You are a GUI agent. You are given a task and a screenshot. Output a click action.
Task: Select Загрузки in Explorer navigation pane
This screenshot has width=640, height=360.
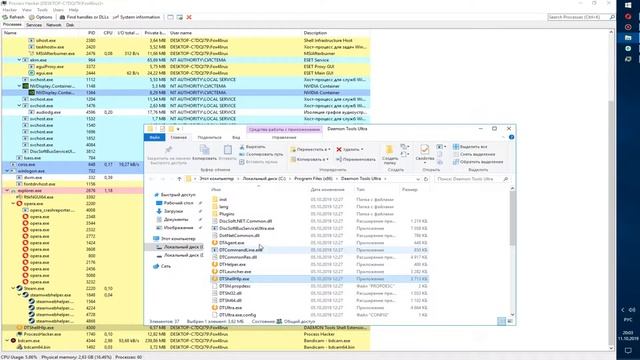pyautogui.click(x=173, y=211)
